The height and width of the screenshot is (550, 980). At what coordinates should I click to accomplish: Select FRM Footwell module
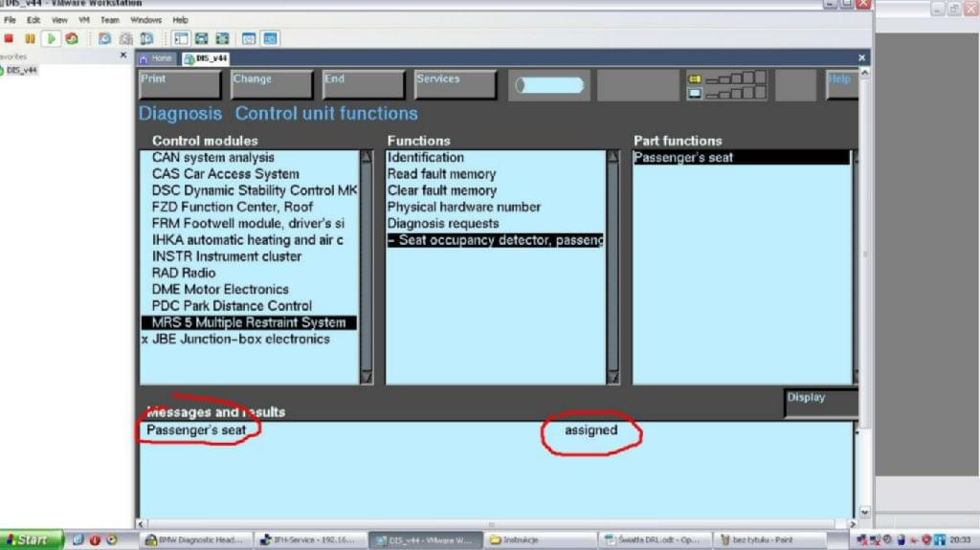(250, 223)
